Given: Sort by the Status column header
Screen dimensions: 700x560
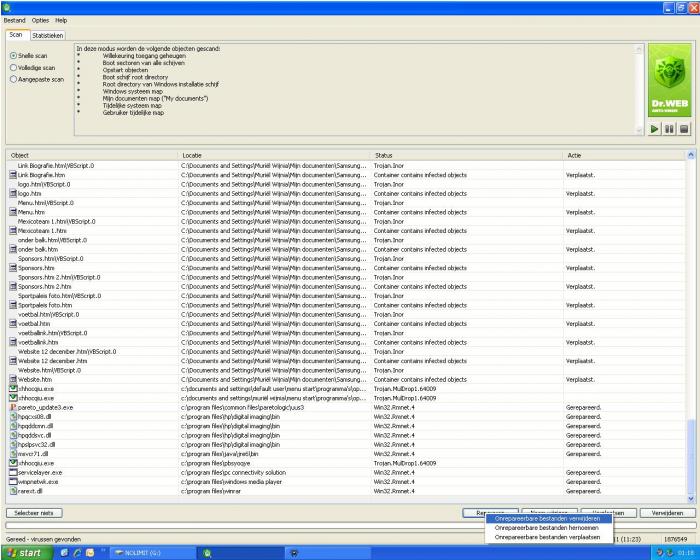Looking at the screenshot, I should click(467, 155).
